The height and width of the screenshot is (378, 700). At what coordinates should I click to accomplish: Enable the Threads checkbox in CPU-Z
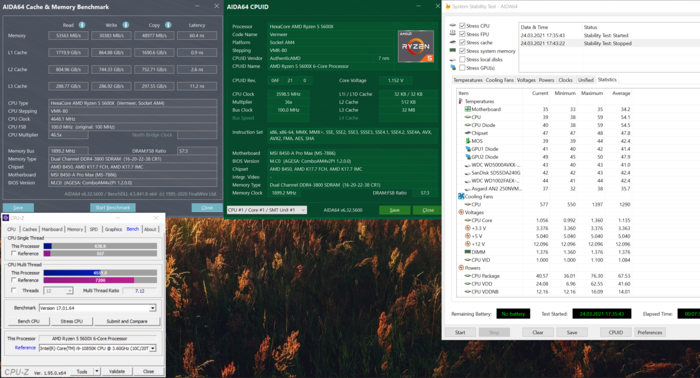pos(13,290)
